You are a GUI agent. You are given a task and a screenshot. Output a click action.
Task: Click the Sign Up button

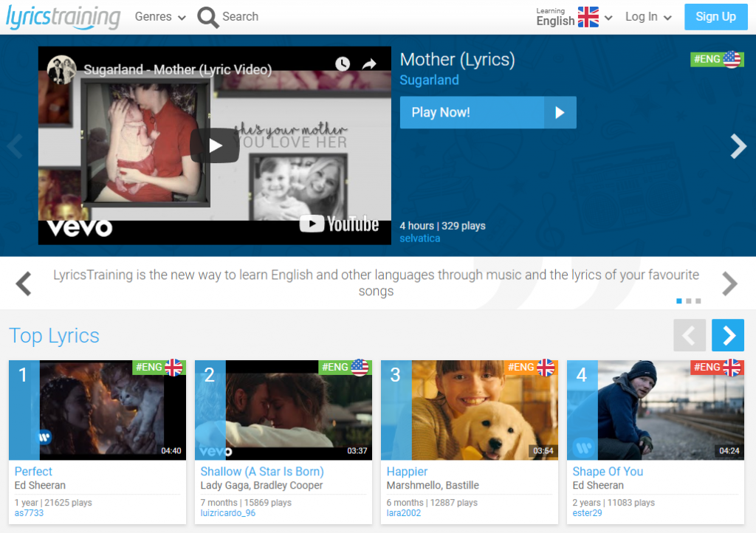click(x=715, y=17)
